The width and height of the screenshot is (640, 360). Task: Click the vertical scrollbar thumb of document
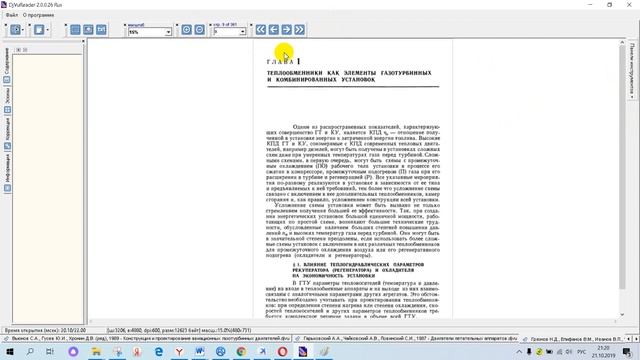[x=622, y=167]
